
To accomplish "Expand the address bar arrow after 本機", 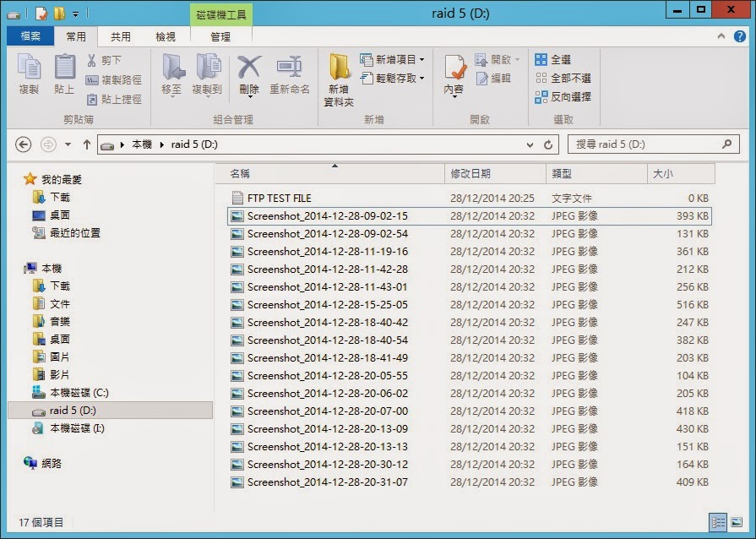I will [x=161, y=144].
